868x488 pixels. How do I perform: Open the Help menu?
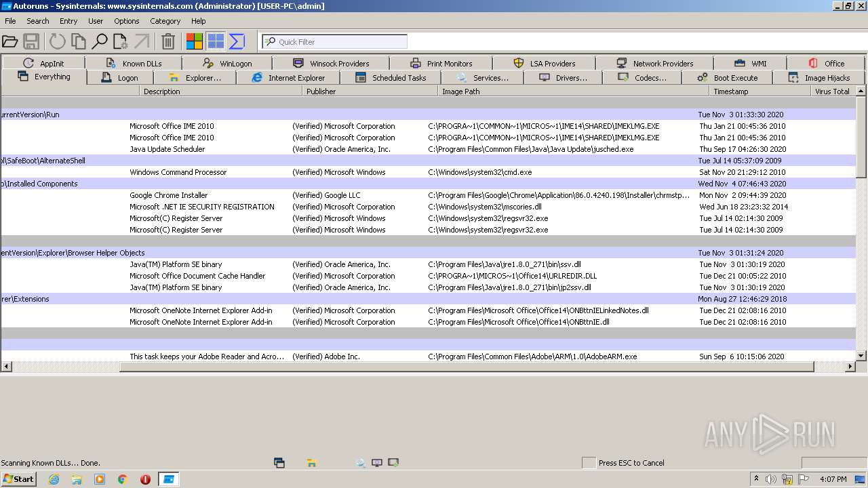click(x=199, y=21)
